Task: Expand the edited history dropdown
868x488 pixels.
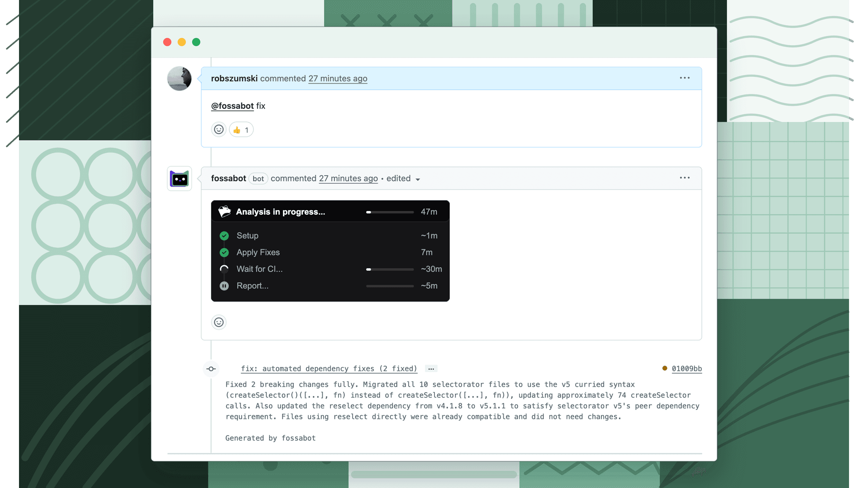Action: pyautogui.click(x=403, y=178)
